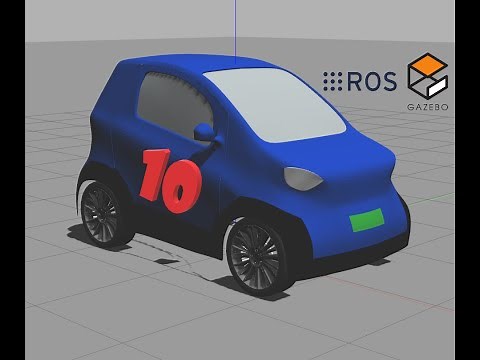
Task: Click the green license plate on front bumper
Action: click(x=367, y=220)
